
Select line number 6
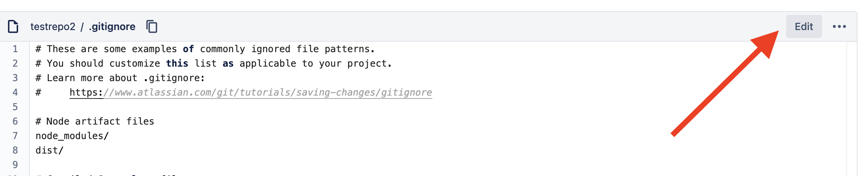(x=15, y=121)
